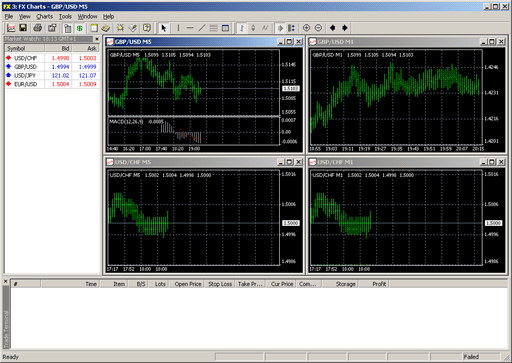Zoom out with the minus magnifier
This screenshot has height=363, width=512.
(318, 28)
